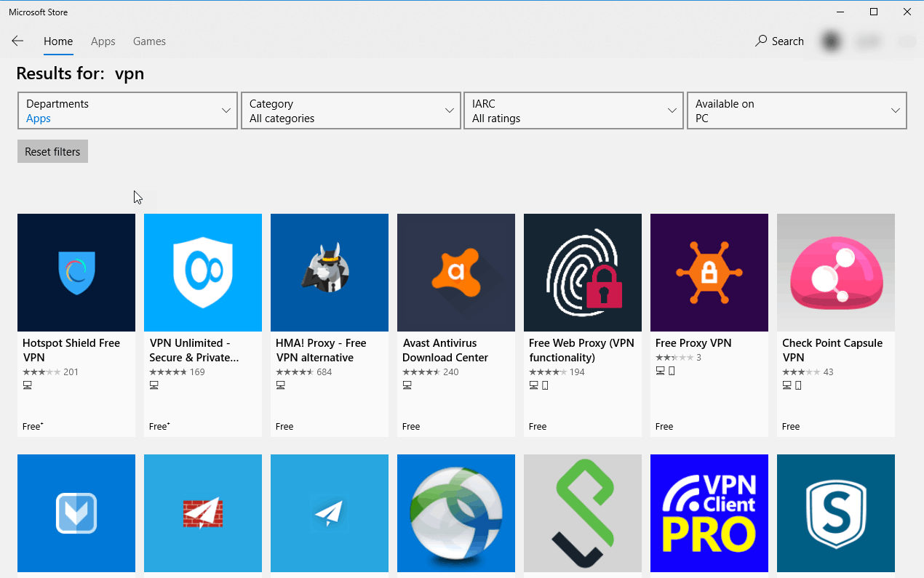Open the white paper plane app tile
This screenshot has width=924, height=578.
330,513
